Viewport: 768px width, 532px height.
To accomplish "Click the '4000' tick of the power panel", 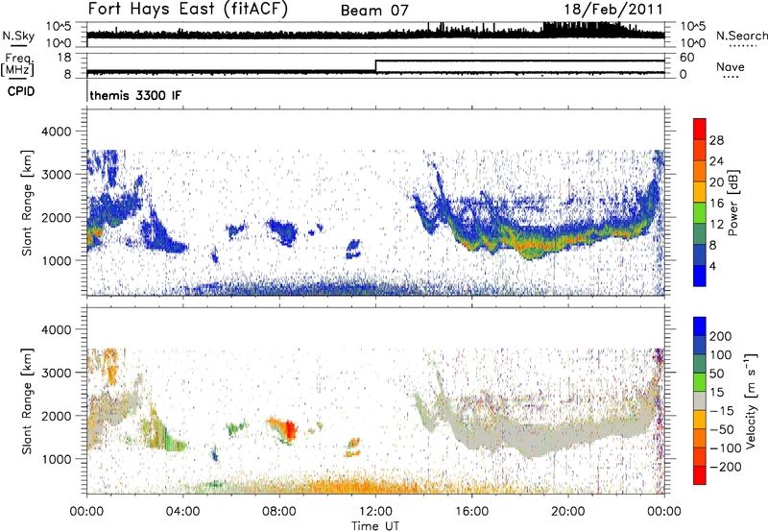I will [57, 132].
